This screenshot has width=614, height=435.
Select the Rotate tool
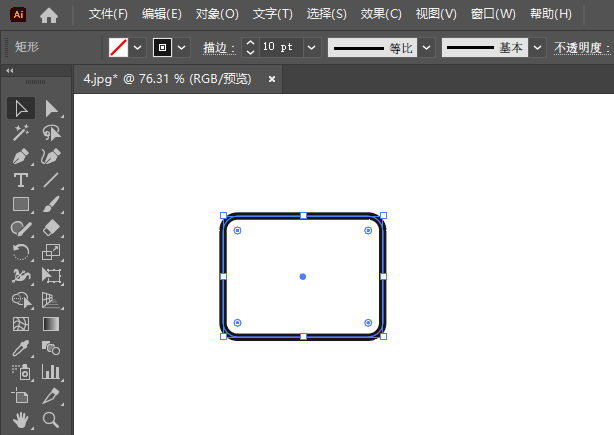tap(21, 252)
